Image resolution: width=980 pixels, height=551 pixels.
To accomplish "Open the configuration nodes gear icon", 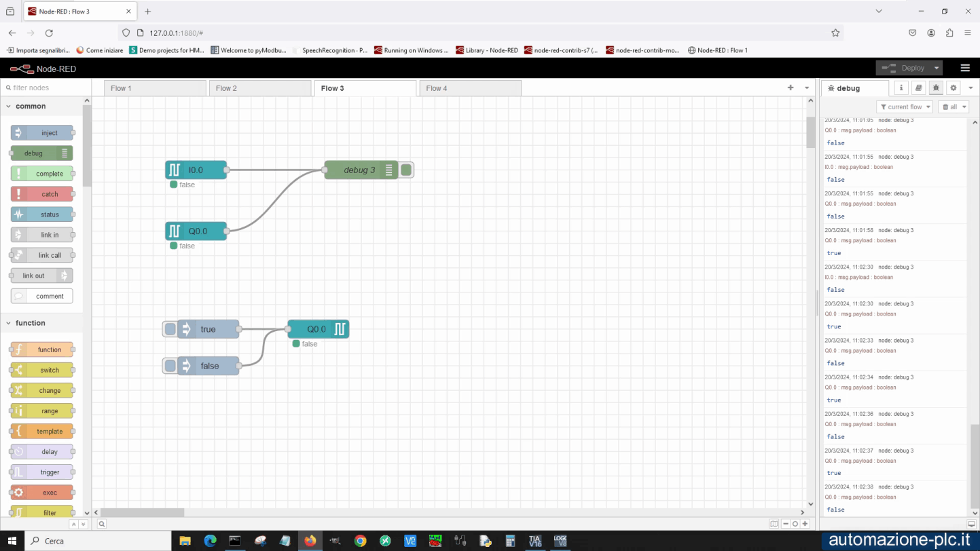I will 954,88.
